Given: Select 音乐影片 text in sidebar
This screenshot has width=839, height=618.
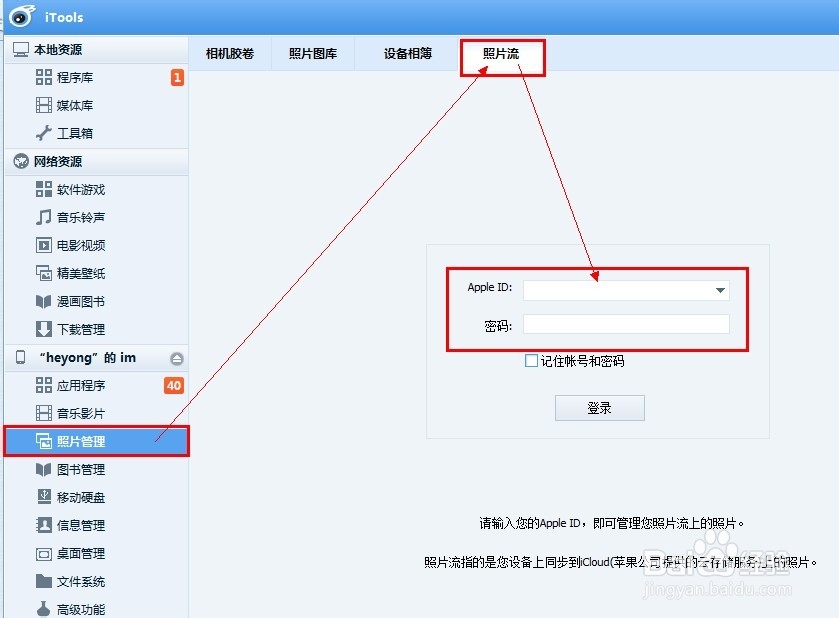Looking at the screenshot, I should [x=81, y=413].
